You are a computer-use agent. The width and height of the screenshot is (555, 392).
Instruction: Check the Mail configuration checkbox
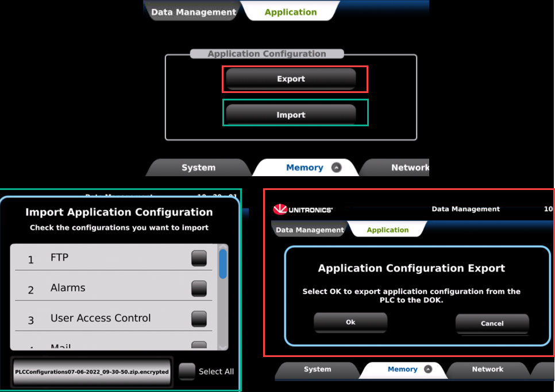click(x=199, y=346)
